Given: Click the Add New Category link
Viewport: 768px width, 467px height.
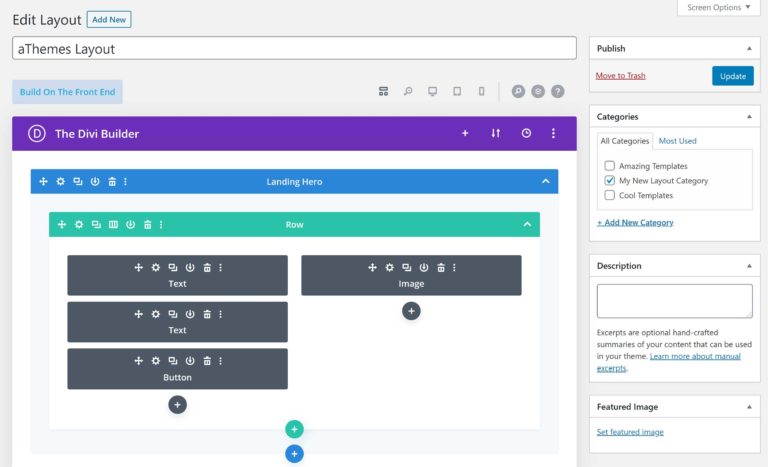Looking at the screenshot, I should point(635,222).
